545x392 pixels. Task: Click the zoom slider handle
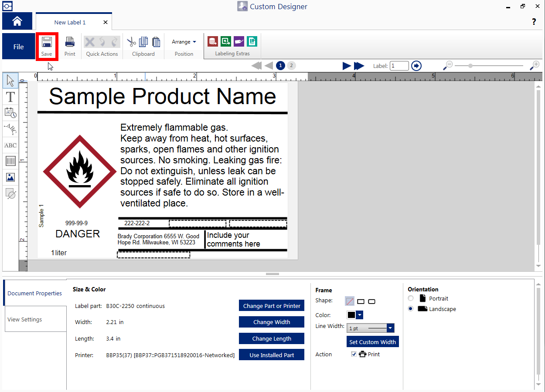[x=470, y=66]
